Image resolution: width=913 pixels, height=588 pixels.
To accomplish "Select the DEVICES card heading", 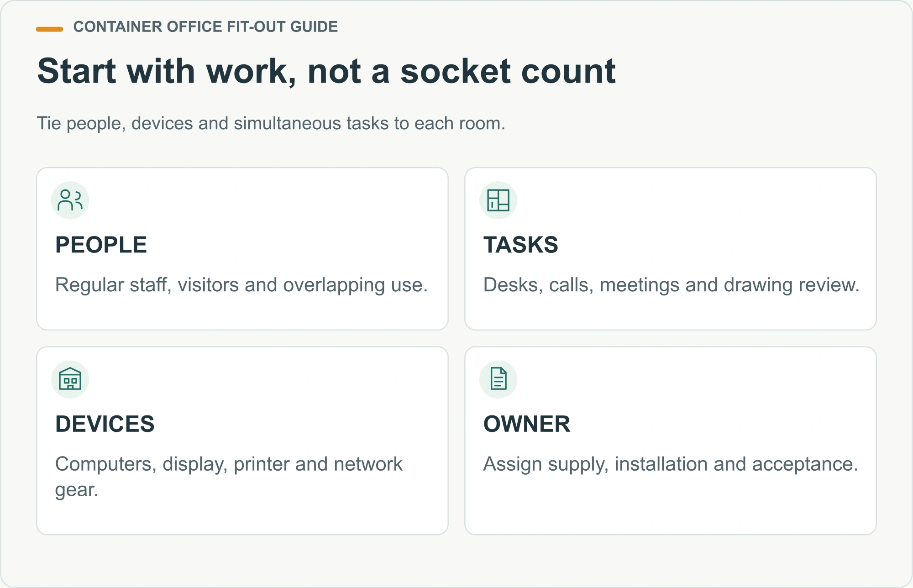I will (x=105, y=424).
